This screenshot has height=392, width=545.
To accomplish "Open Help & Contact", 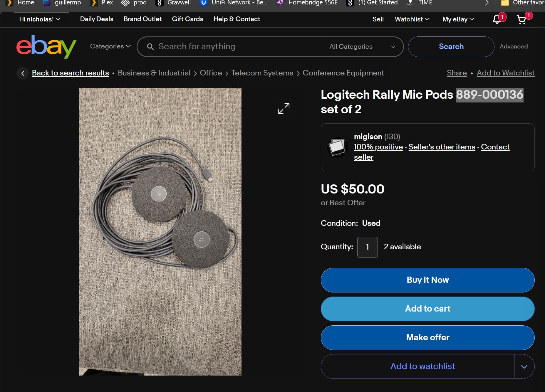I will click(237, 19).
